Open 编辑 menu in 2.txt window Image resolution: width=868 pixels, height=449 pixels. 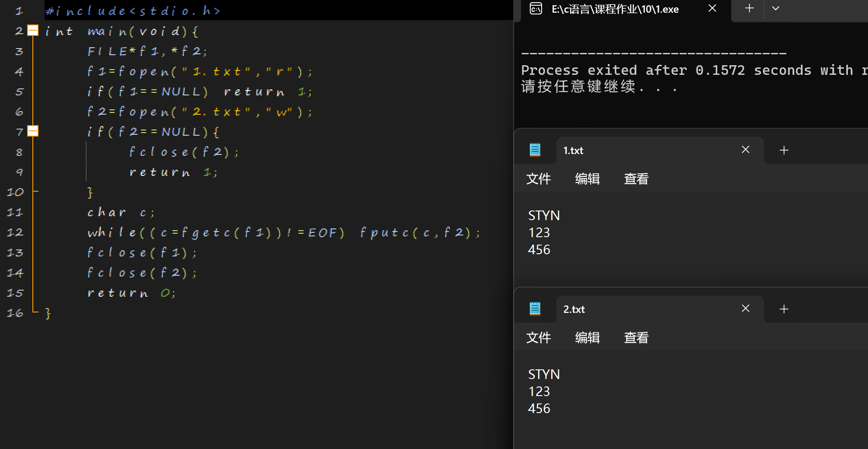(x=587, y=337)
